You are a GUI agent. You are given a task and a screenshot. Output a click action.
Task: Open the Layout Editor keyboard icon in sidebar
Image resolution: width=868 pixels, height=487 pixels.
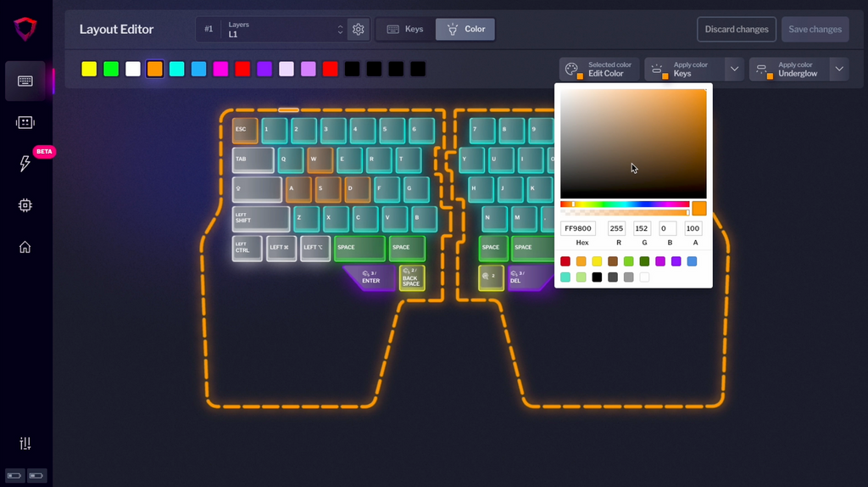25,81
